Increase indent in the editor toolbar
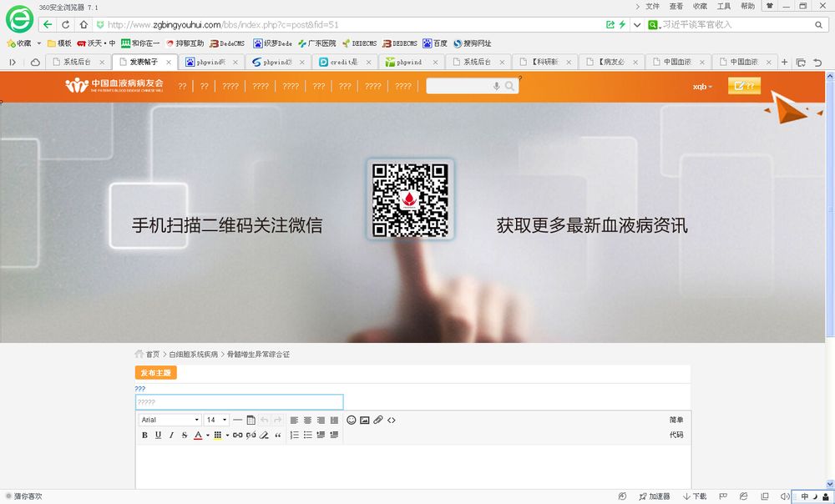Screen dimensions: 835x504 click(321, 435)
